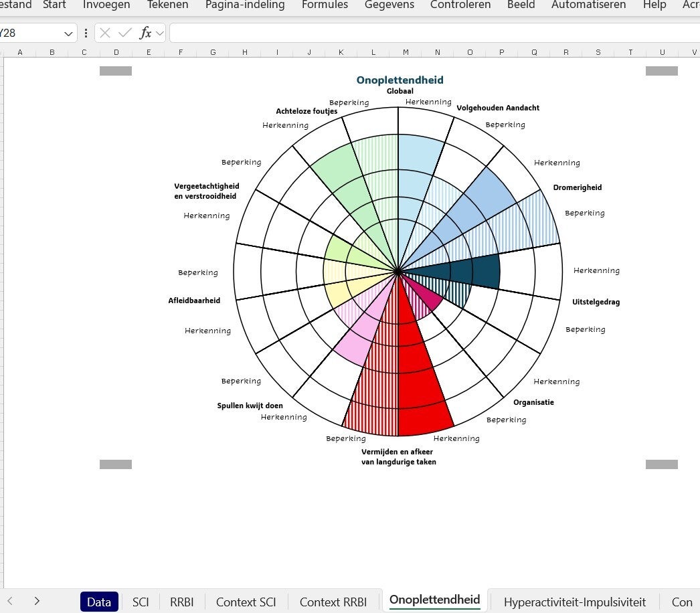Select the gray rectangle at top left of chart
700x613 pixels.
pyautogui.click(x=116, y=71)
